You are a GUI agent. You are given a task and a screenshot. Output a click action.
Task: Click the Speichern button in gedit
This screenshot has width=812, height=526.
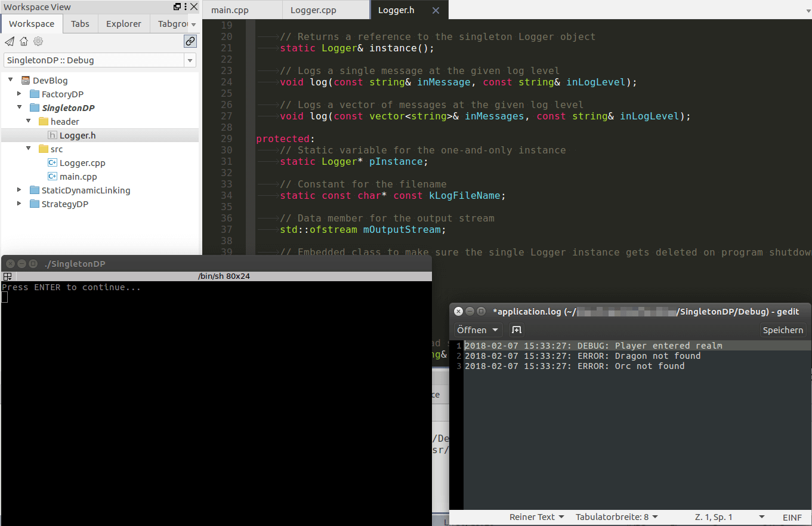[783, 330]
